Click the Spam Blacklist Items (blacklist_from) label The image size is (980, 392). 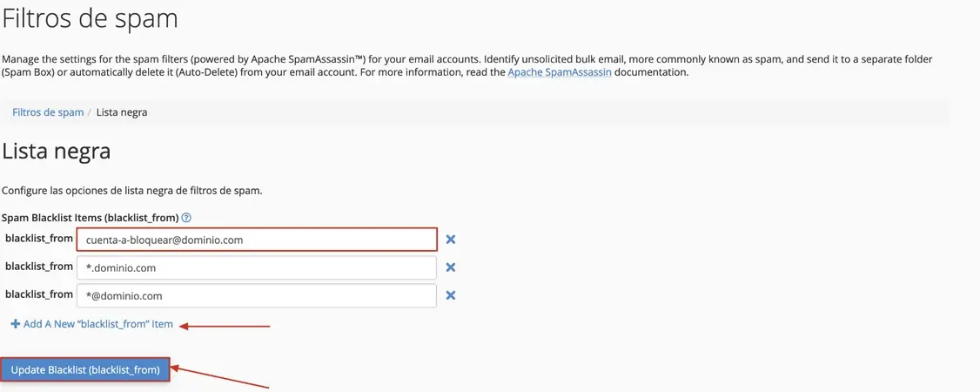point(91,218)
